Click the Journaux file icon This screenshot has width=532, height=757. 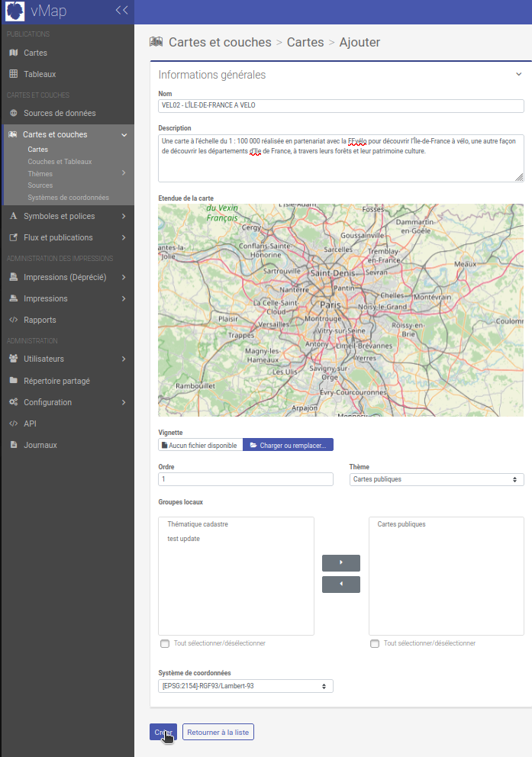tap(13, 445)
